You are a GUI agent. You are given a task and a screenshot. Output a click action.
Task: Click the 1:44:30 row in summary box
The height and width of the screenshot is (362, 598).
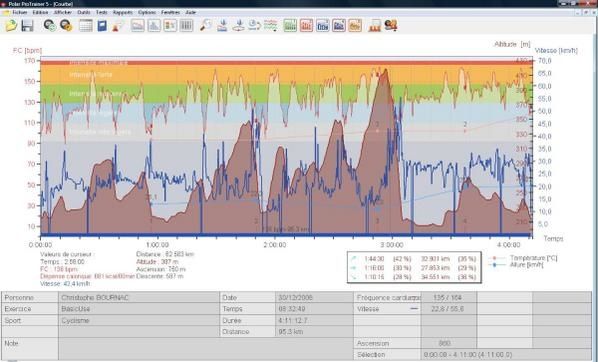(414, 259)
